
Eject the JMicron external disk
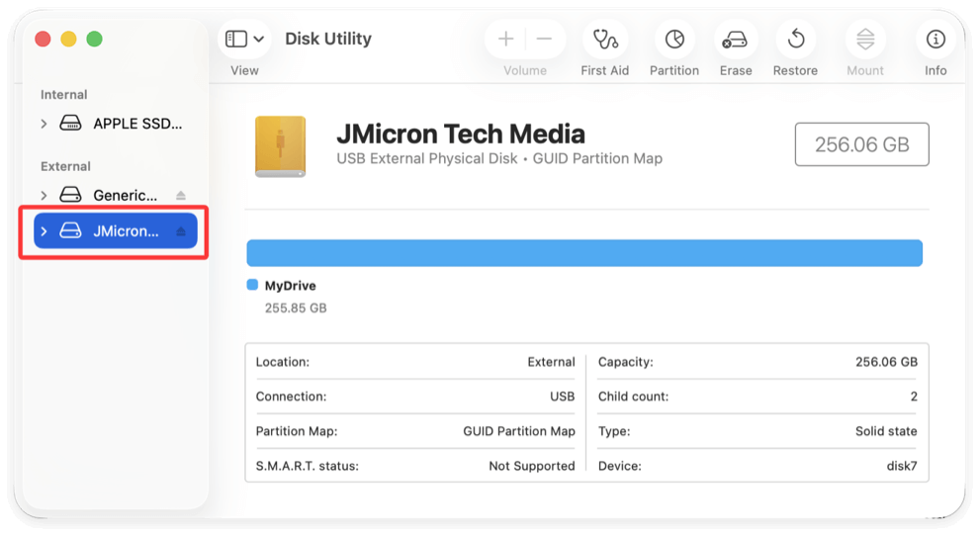[x=181, y=232]
